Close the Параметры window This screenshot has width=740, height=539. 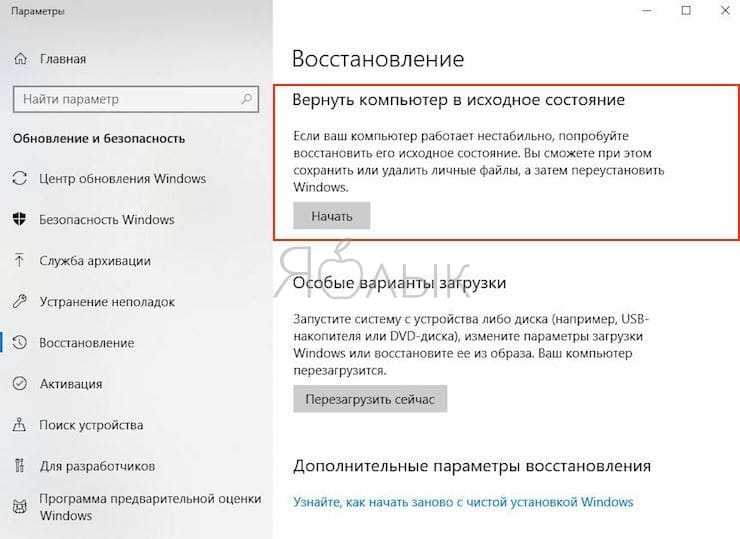pyautogui.click(x=725, y=10)
